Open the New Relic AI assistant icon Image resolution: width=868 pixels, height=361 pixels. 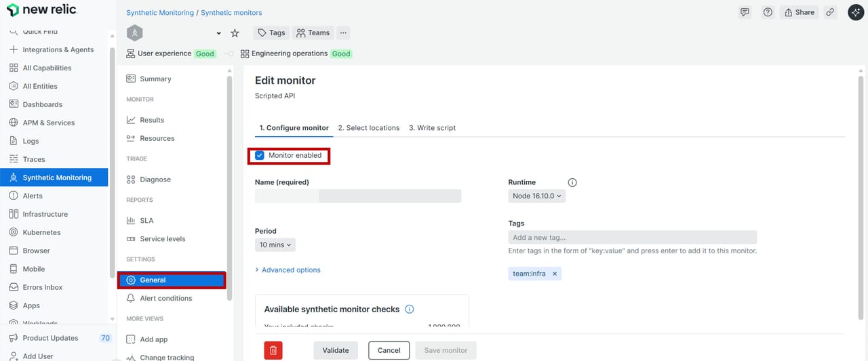tap(856, 12)
